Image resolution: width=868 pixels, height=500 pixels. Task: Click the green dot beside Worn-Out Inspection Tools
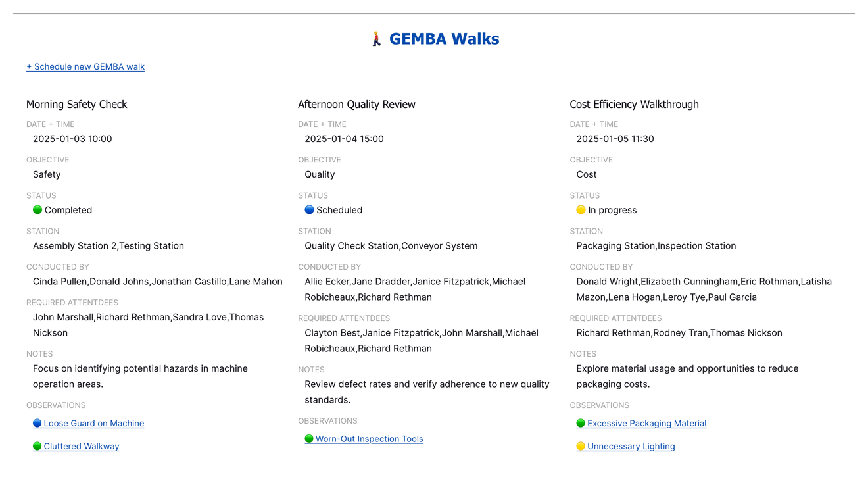pyautogui.click(x=309, y=439)
